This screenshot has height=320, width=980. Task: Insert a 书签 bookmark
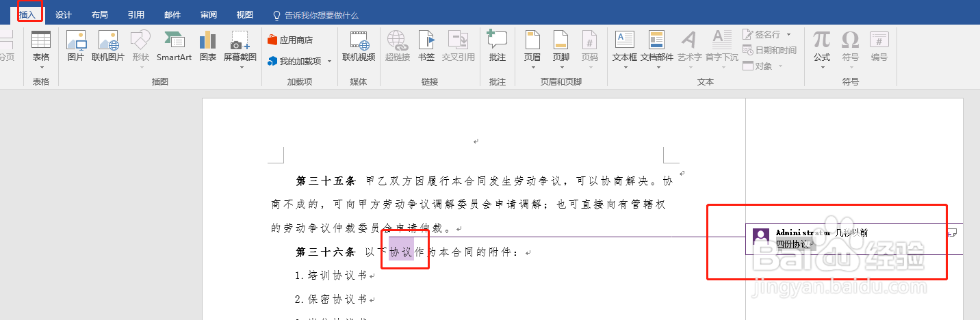pyautogui.click(x=426, y=47)
